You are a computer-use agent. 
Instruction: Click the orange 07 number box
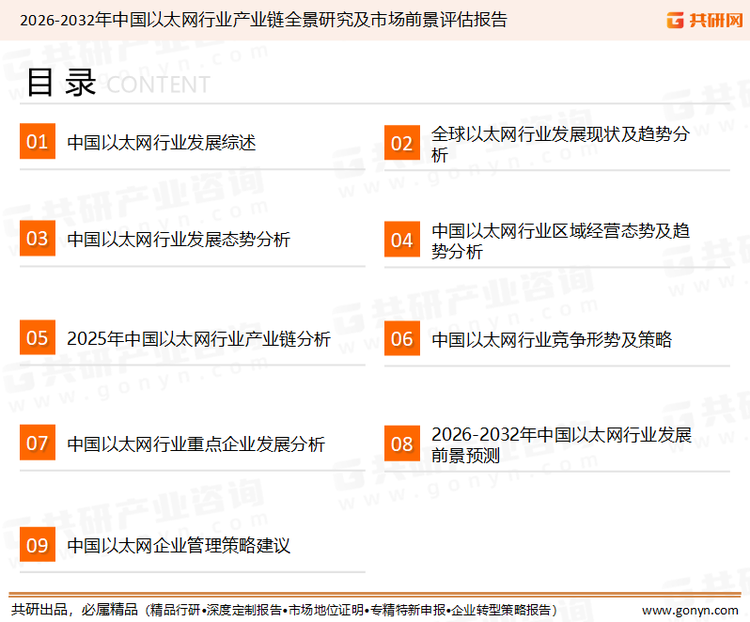click(x=37, y=443)
